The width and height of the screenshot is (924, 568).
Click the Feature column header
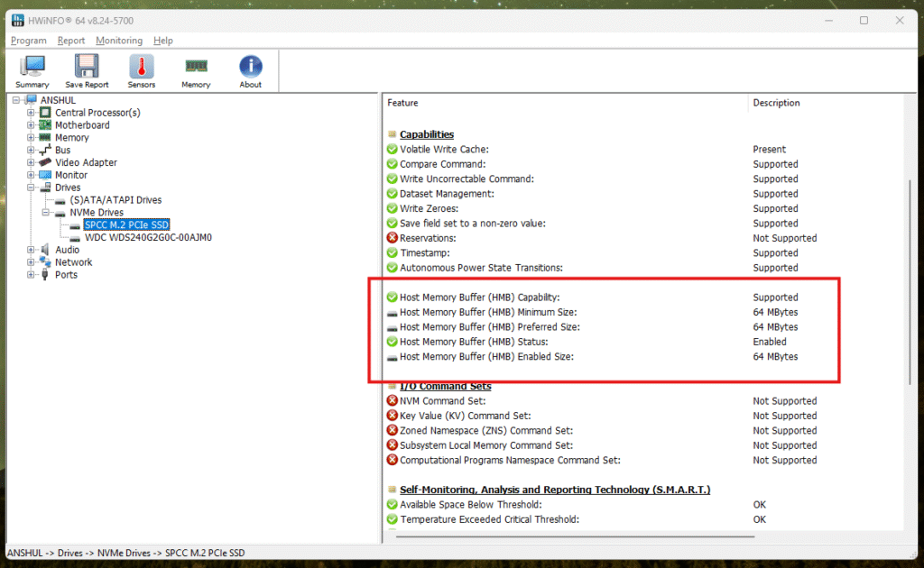point(403,103)
